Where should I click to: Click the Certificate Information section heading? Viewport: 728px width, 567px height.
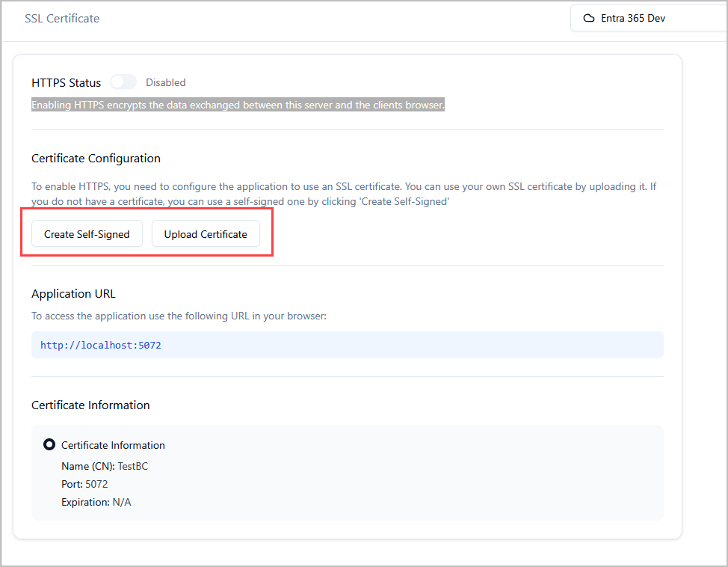click(90, 405)
